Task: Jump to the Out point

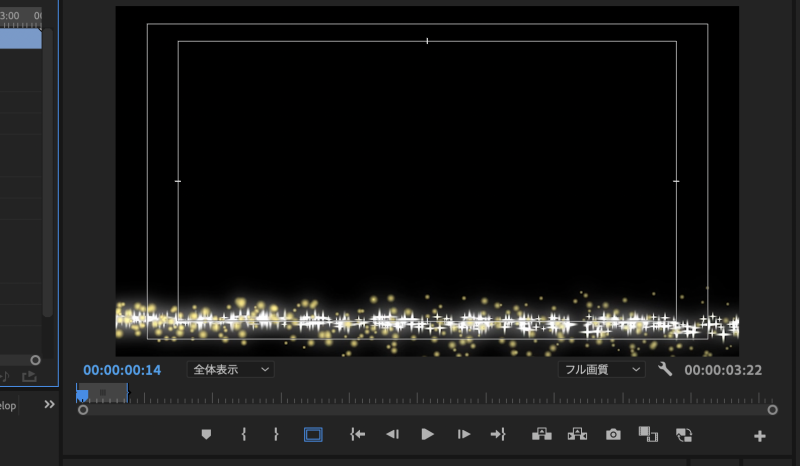Action: [498, 435]
